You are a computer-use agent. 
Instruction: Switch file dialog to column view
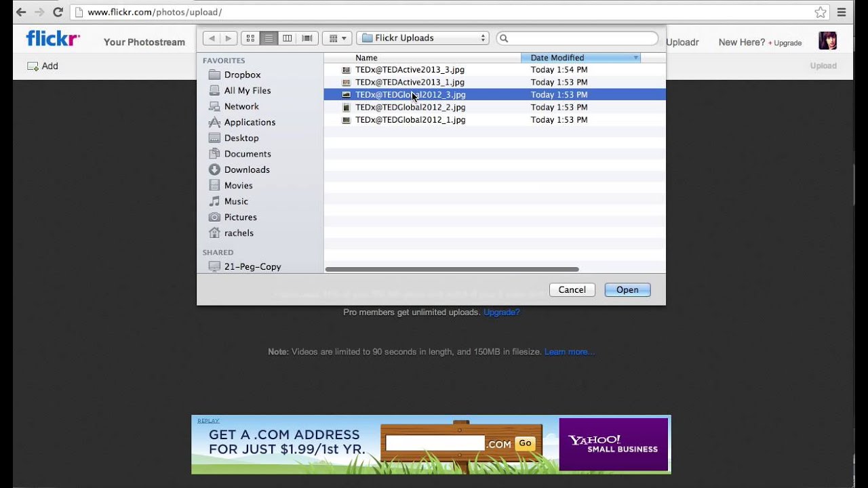(288, 38)
